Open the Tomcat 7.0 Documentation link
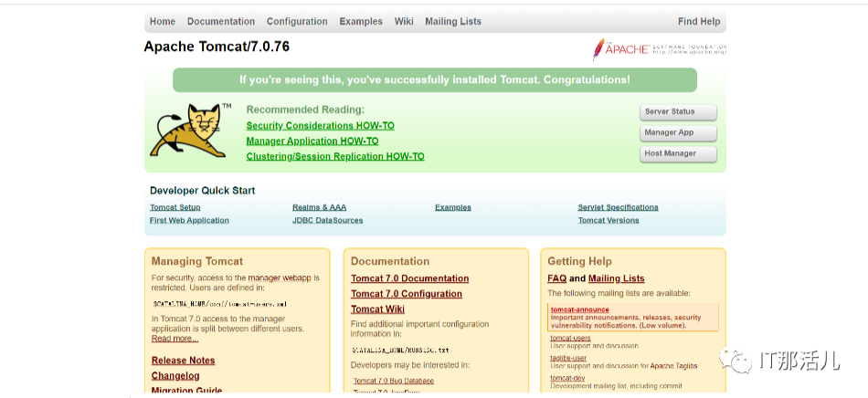 [409, 278]
